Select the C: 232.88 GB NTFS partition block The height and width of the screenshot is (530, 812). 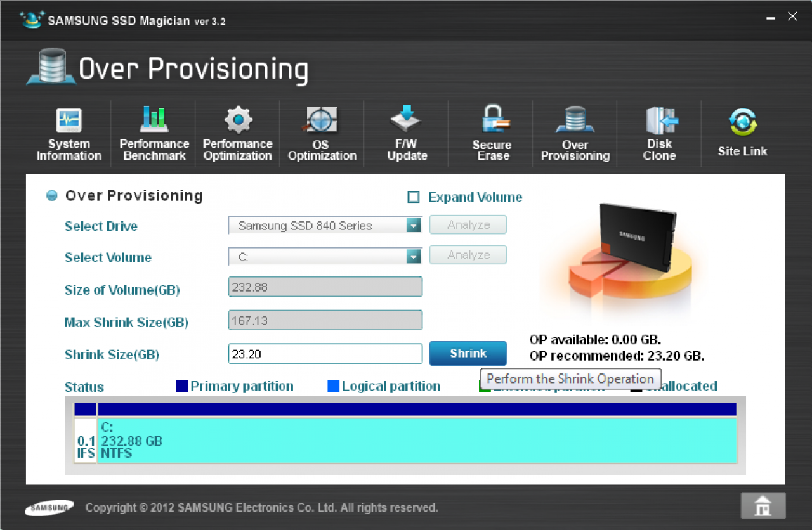pos(417,441)
